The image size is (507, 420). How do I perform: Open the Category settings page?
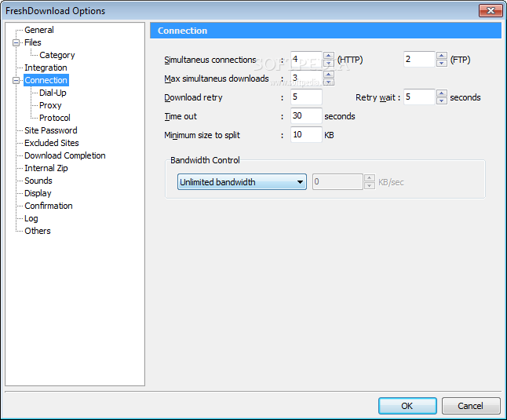coord(57,55)
